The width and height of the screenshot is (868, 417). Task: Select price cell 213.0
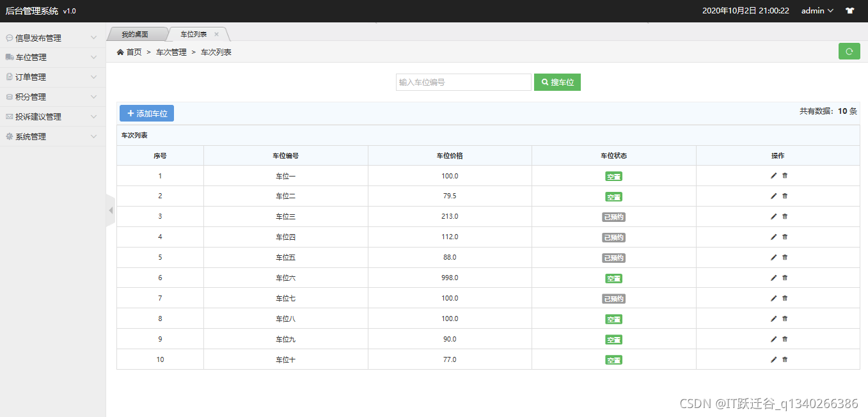(x=450, y=216)
